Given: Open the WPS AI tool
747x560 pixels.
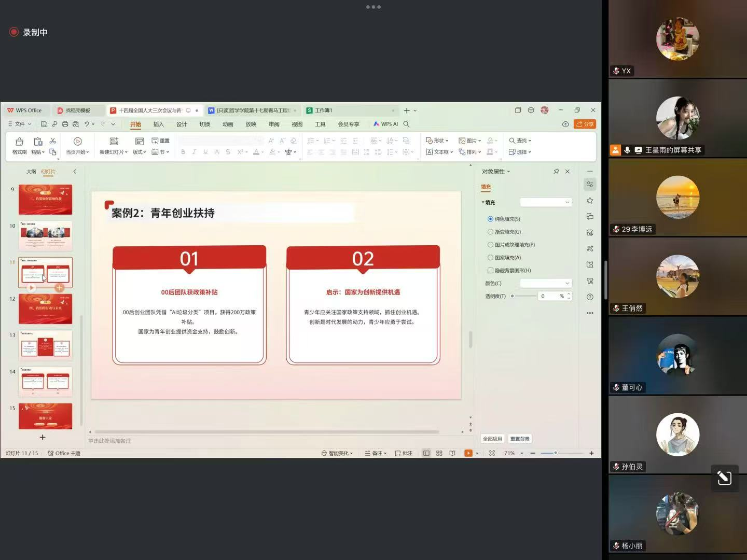Looking at the screenshot, I should pyautogui.click(x=385, y=124).
